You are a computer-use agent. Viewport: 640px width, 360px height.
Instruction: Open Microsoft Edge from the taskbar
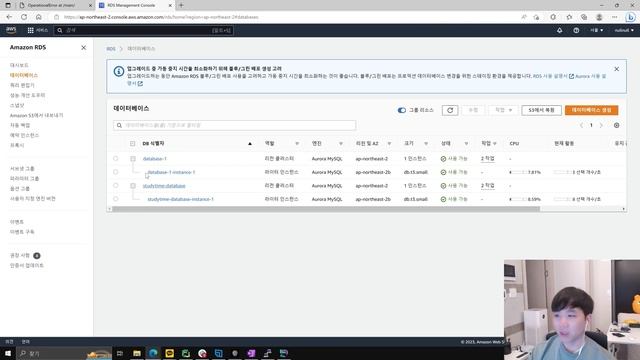coord(153,353)
